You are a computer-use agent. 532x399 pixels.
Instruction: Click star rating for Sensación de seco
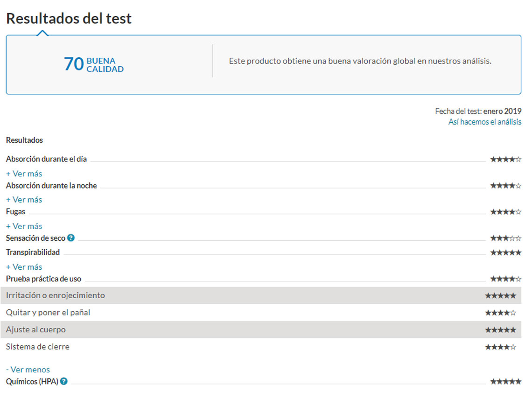[x=505, y=238]
